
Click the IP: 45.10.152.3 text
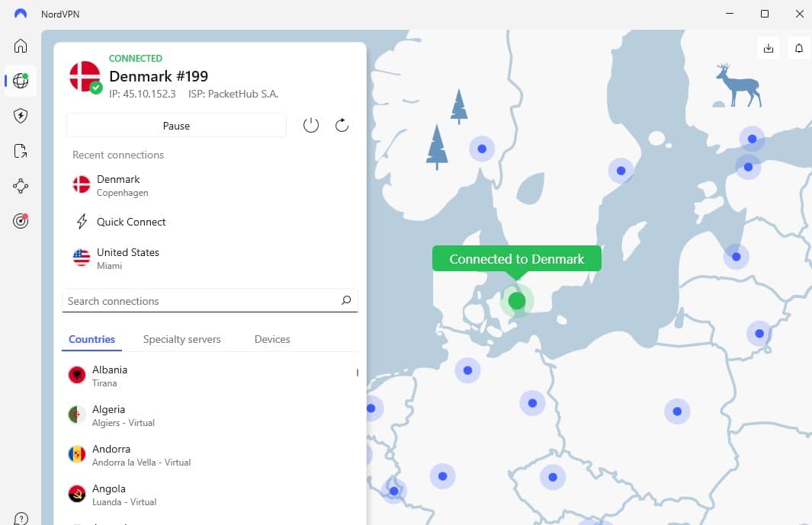(x=143, y=94)
